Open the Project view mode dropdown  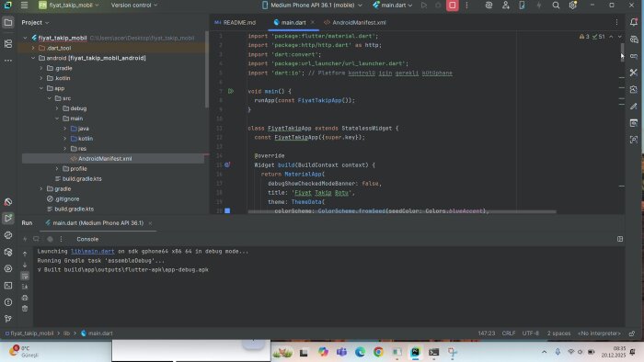(35, 23)
